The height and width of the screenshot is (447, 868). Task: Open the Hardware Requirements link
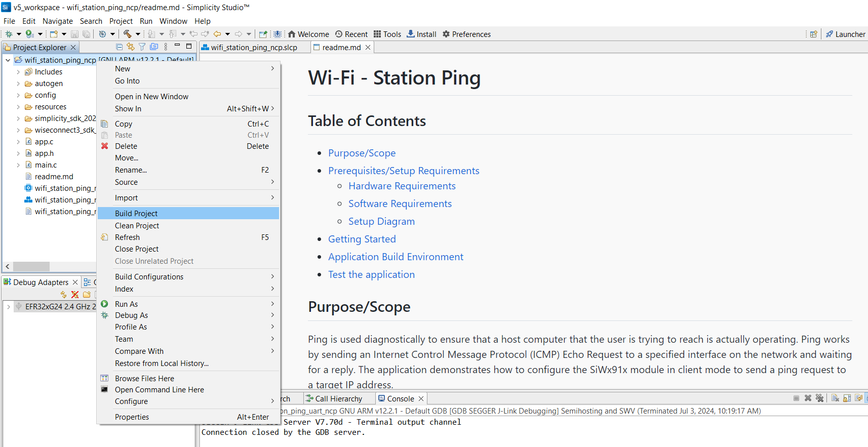[402, 186]
